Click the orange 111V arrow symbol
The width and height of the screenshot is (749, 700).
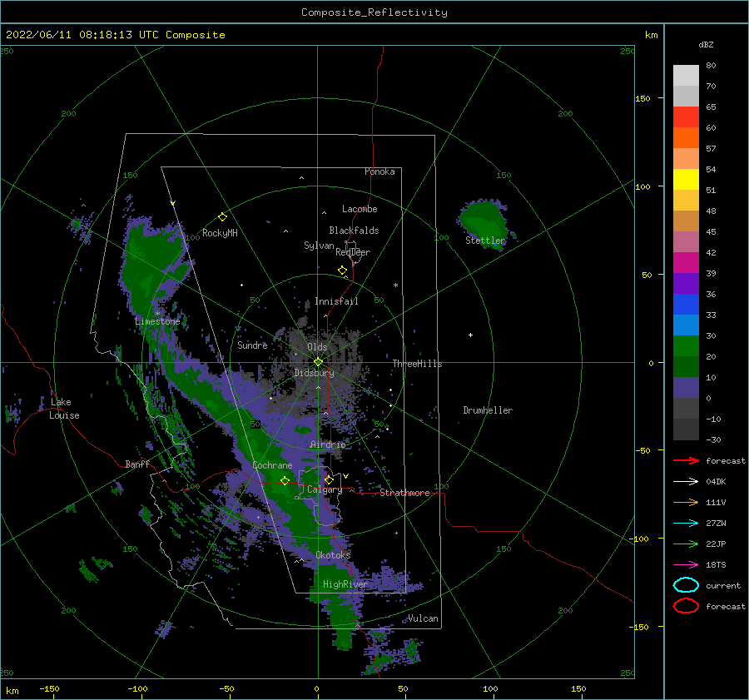[x=686, y=502]
